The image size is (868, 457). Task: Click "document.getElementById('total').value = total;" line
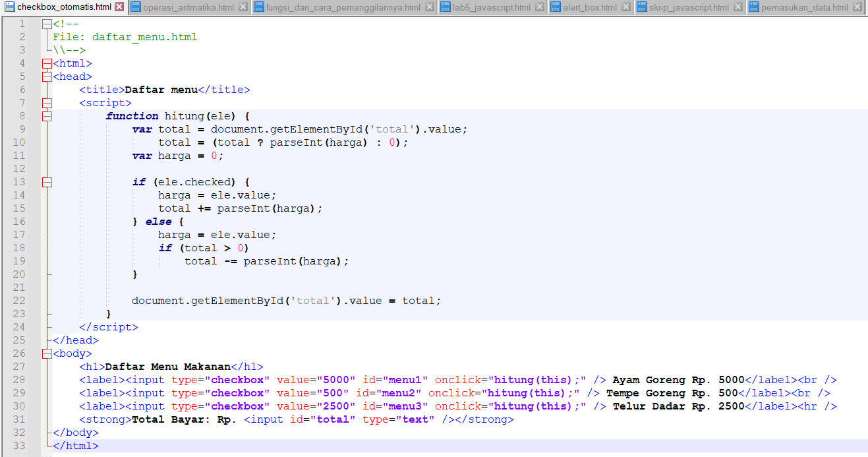[287, 301]
